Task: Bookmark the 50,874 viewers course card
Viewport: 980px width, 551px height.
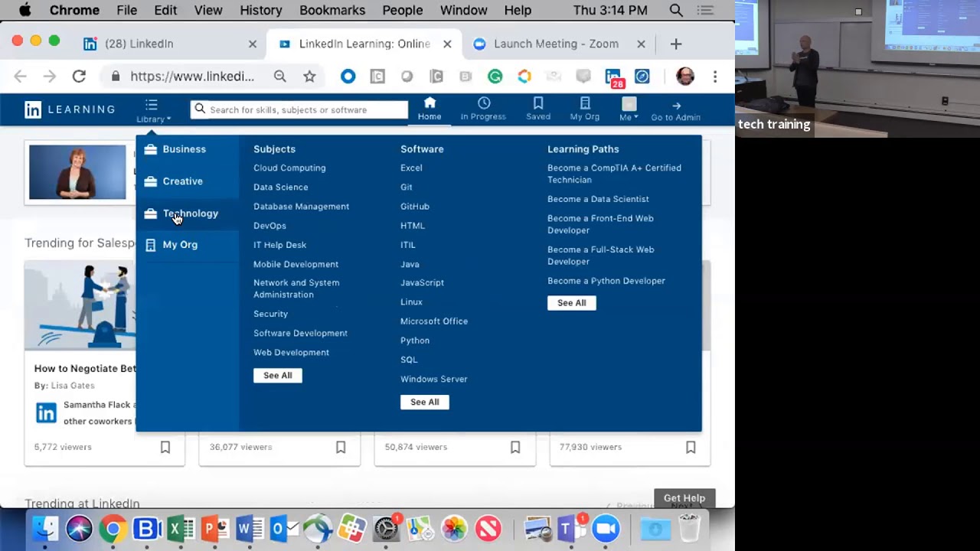Action: pos(515,447)
